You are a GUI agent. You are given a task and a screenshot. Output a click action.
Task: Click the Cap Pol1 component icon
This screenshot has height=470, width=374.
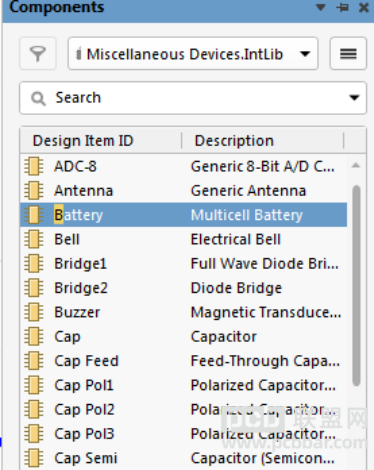(x=34, y=385)
